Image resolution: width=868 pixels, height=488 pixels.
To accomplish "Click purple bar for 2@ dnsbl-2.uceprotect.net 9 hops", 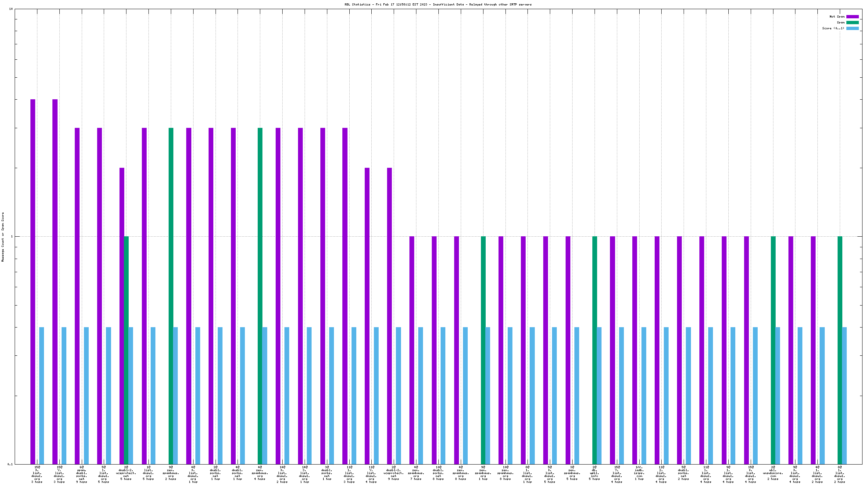I will pos(389,315).
